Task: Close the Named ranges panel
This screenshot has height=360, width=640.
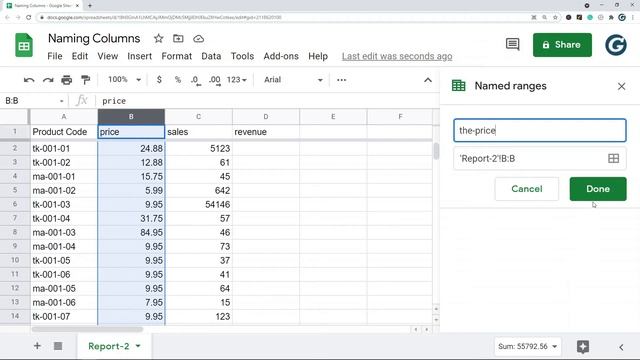Action: (621, 87)
